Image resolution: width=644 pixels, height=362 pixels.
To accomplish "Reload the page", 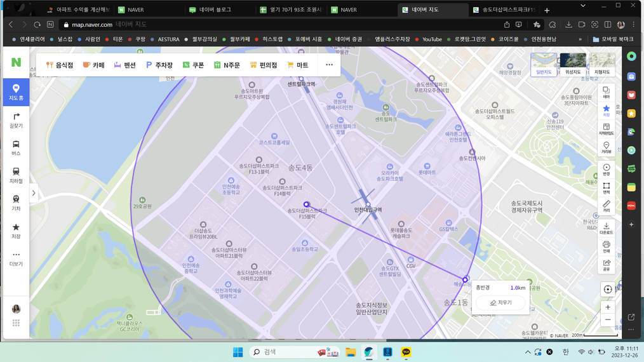I will pos(37,25).
